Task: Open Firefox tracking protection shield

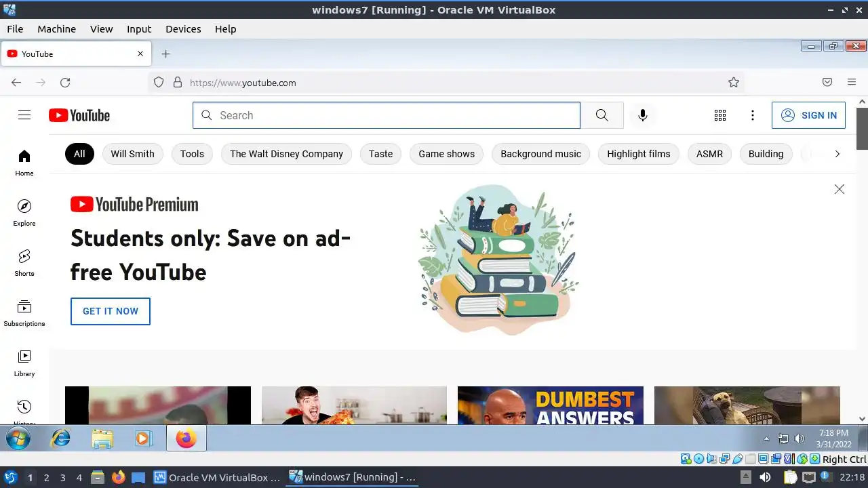Action: coord(159,83)
